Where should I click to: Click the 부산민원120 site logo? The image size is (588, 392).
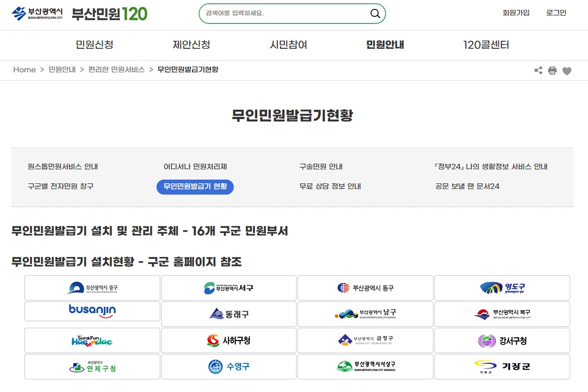tap(109, 14)
